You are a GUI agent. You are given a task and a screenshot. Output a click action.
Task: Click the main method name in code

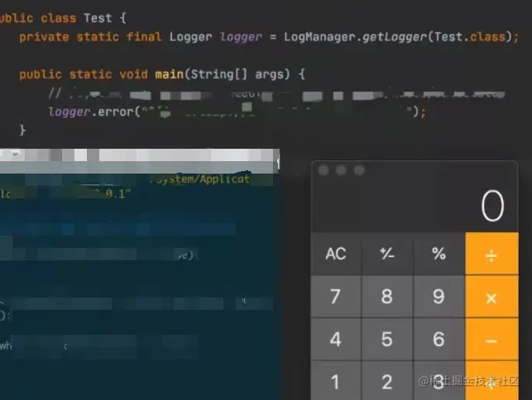pos(170,74)
